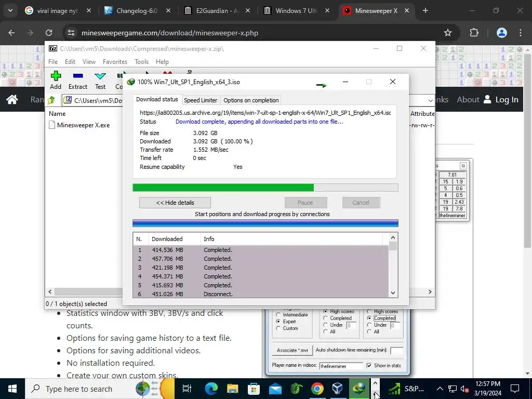
Task: Click the Cancel button in download dialog
Action: click(361, 203)
